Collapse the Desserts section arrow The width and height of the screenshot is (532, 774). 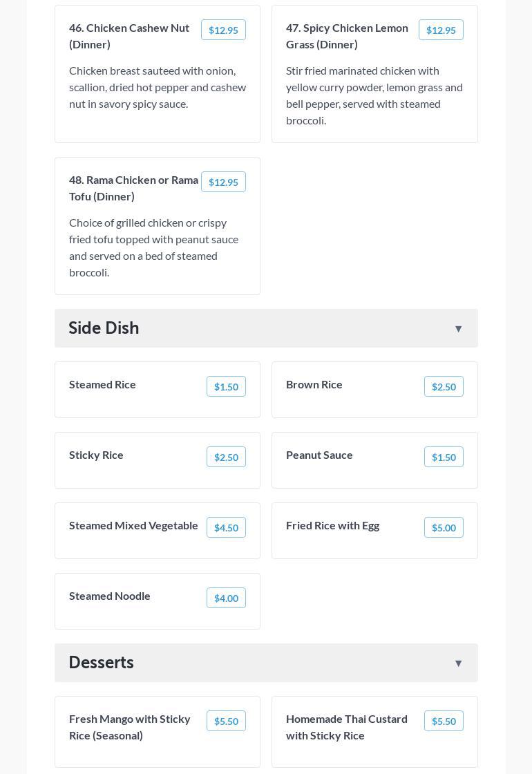(458, 663)
